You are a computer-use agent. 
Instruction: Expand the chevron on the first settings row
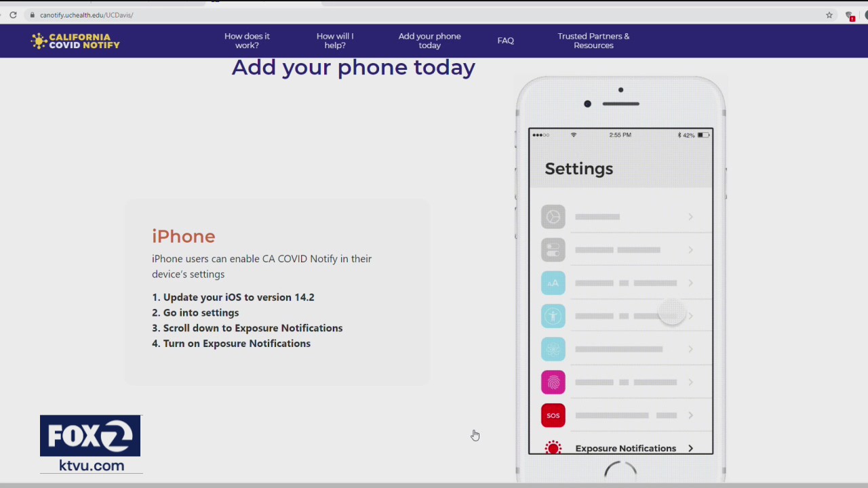pos(690,217)
